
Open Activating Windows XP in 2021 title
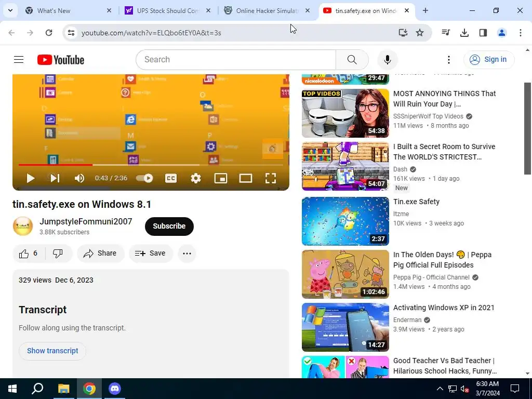point(444,308)
